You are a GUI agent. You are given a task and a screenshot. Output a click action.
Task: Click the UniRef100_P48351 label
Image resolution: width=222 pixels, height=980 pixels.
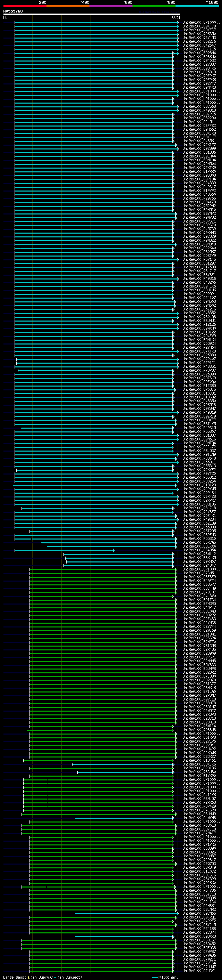click(199, 366)
